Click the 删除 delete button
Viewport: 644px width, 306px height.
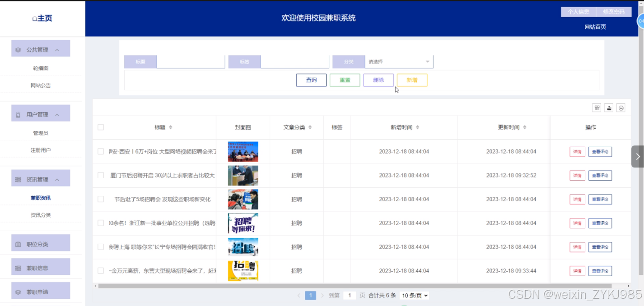coord(378,80)
